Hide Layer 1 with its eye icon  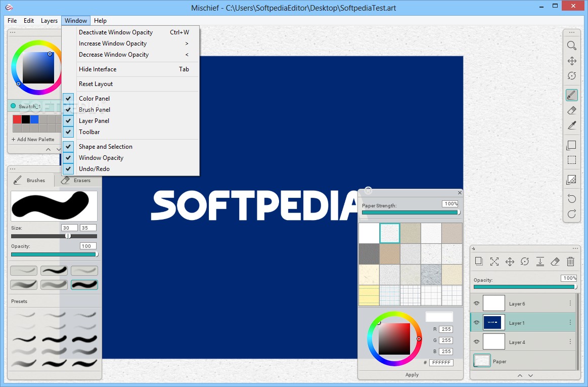476,322
